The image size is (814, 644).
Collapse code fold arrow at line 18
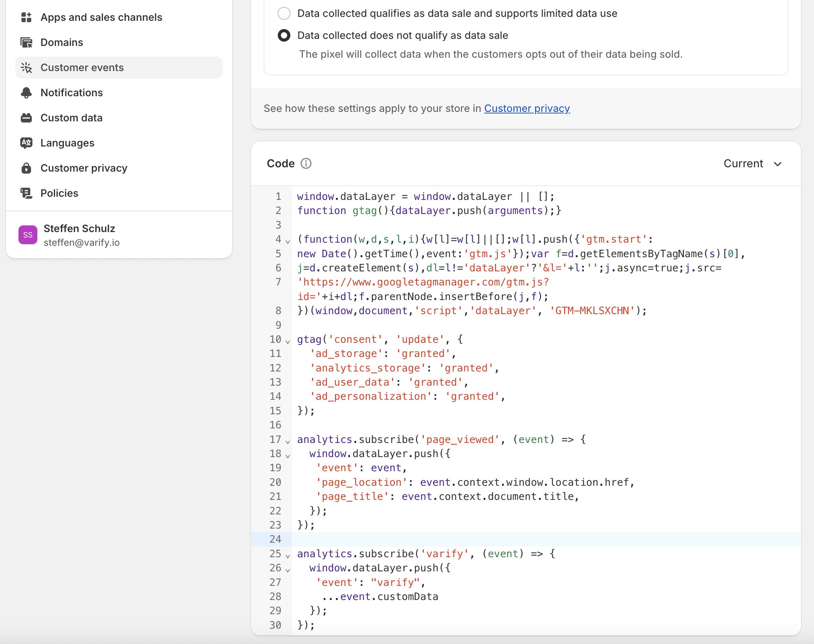pyautogui.click(x=288, y=456)
